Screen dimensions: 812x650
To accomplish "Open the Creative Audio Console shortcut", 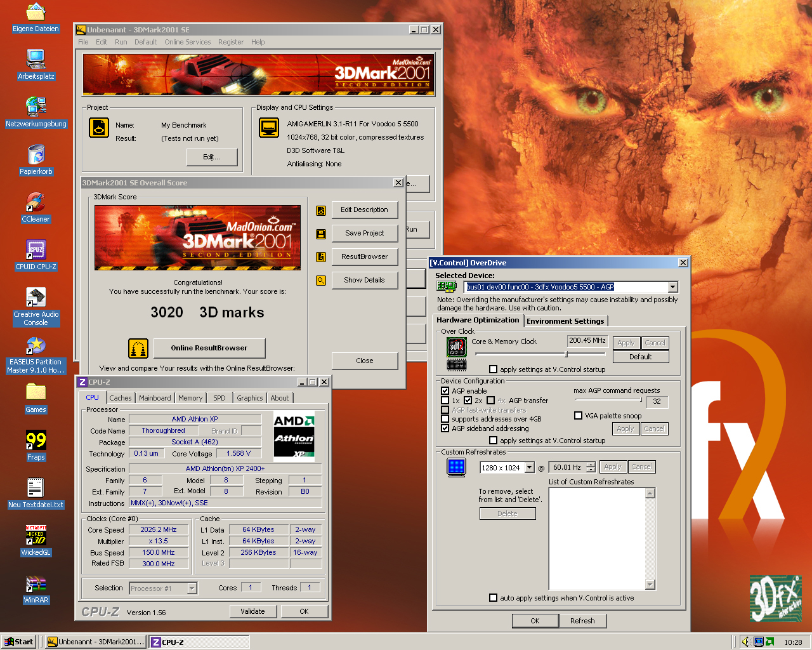I will click(x=36, y=298).
